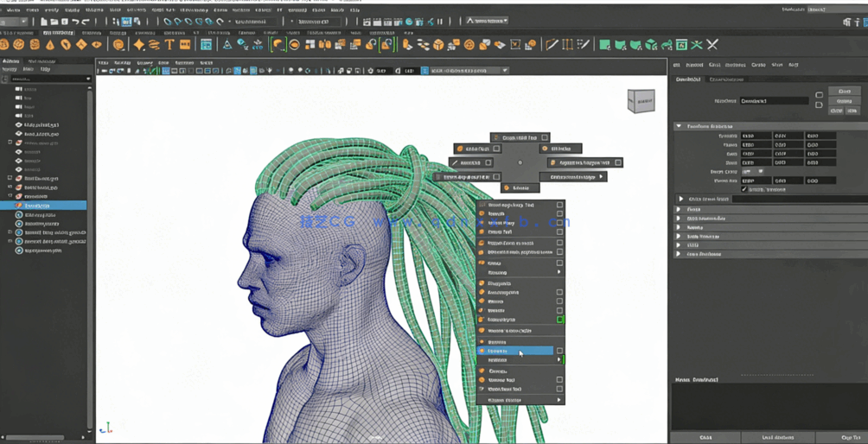This screenshot has width=868, height=444.
Task: Click the Outliner search field
Action: 48,79
